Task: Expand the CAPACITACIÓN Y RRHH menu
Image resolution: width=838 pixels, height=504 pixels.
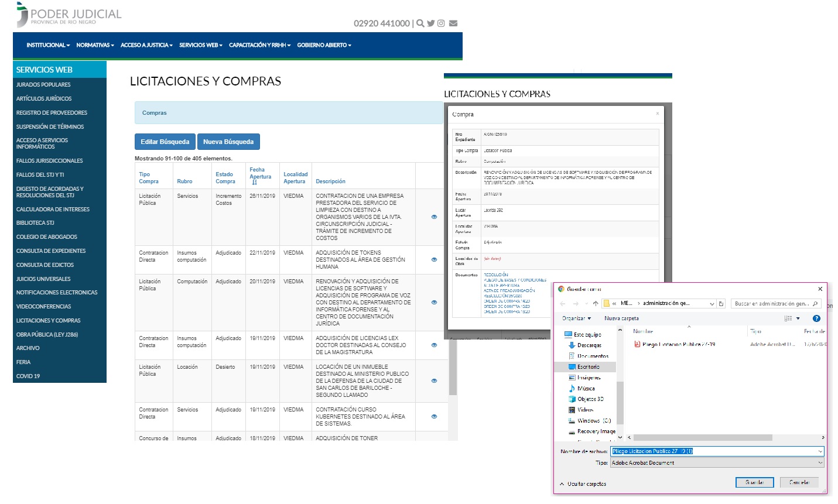Action: [259, 45]
